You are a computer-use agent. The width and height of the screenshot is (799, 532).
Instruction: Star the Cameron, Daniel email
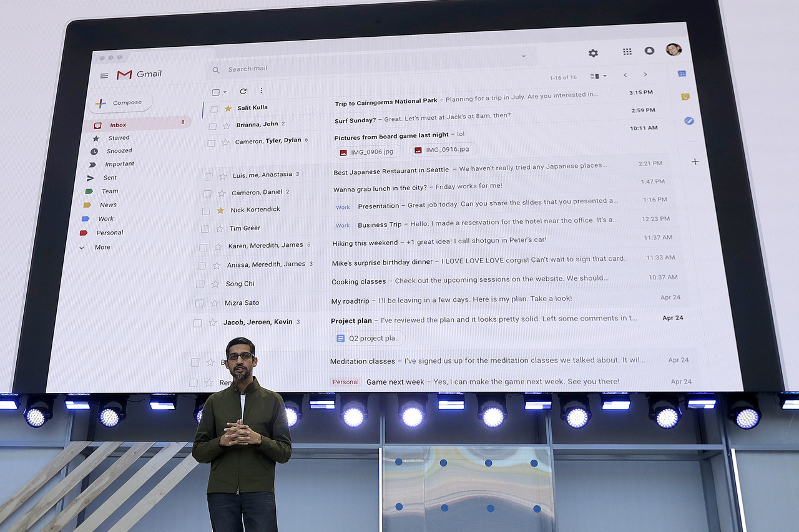222,193
